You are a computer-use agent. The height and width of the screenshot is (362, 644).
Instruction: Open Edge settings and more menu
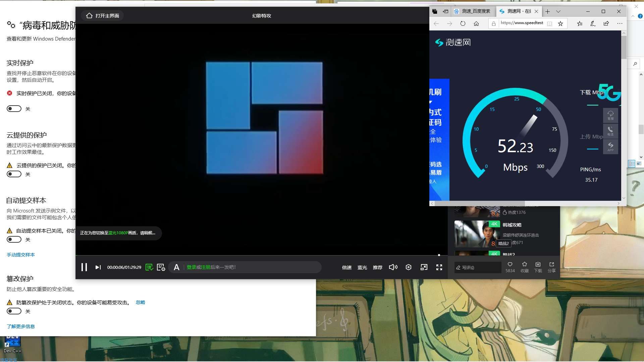pos(620,23)
